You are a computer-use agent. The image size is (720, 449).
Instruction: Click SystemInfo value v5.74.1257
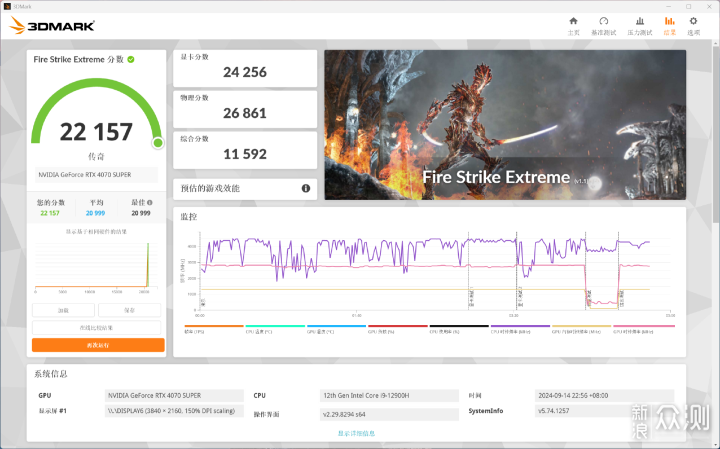[604, 411]
